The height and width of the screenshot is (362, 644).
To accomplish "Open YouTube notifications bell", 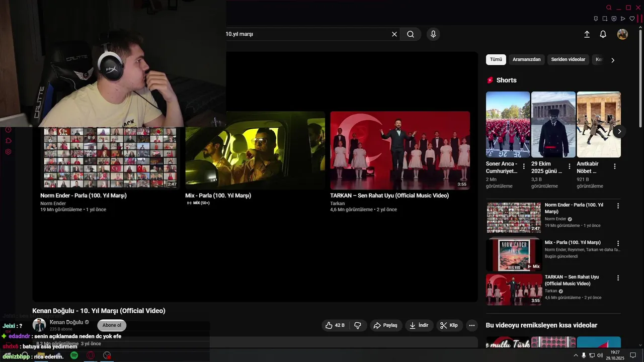I will click(x=603, y=34).
